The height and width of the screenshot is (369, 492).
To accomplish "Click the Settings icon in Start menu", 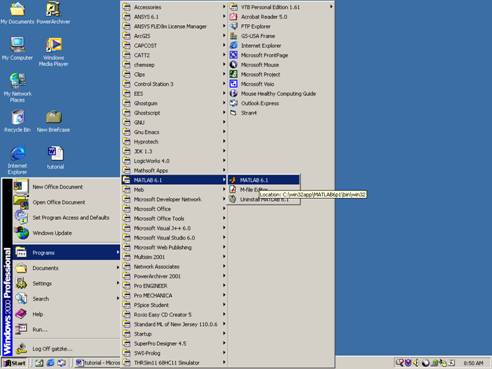I will (x=21, y=283).
